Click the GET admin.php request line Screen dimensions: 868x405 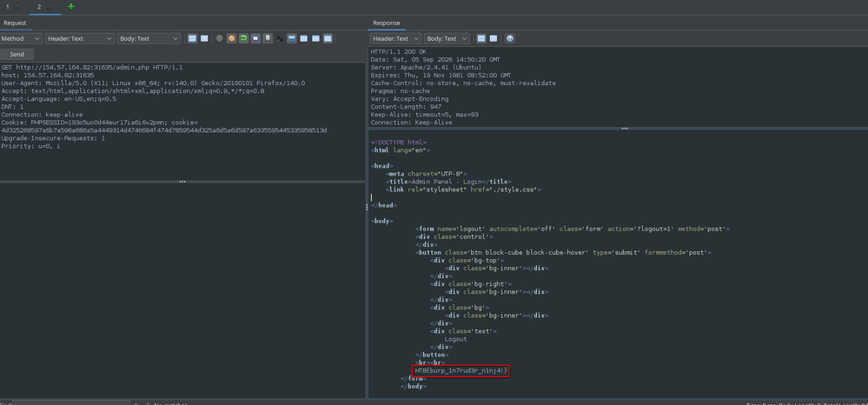[92, 68]
